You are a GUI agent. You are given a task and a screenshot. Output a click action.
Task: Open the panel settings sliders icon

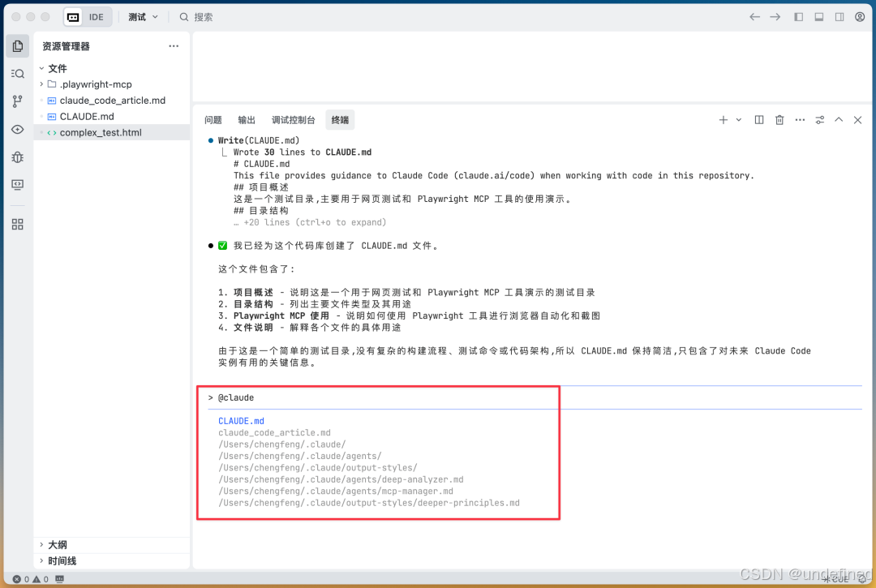819,120
